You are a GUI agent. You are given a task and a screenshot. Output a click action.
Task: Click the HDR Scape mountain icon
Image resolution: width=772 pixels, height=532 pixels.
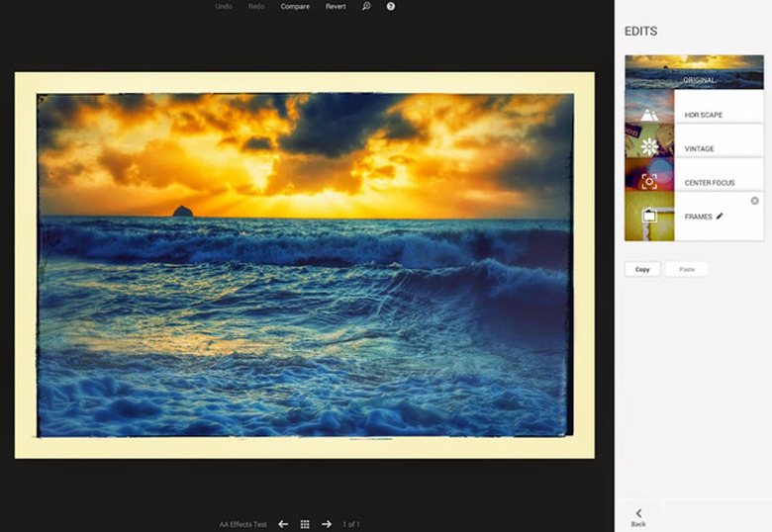click(649, 115)
